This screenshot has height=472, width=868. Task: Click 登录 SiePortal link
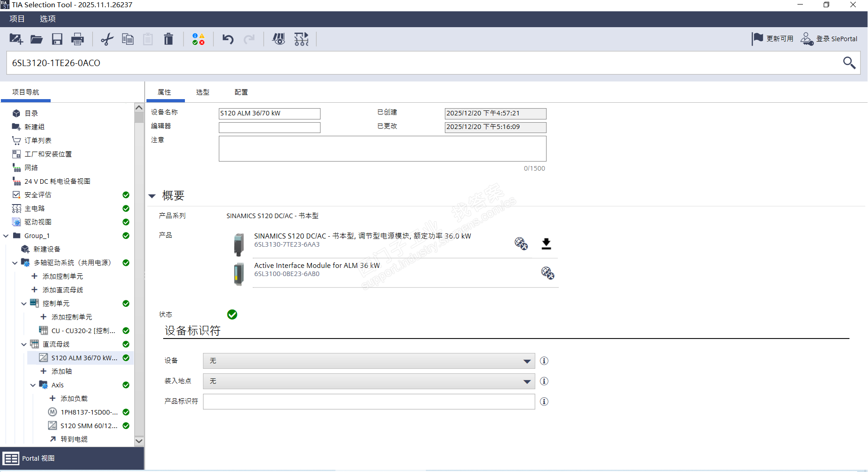coord(837,39)
